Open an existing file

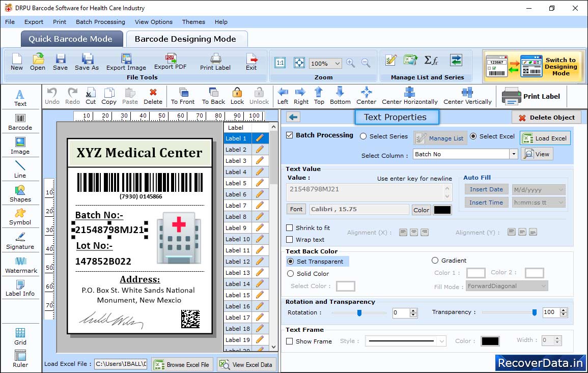(x=38, y=62)
